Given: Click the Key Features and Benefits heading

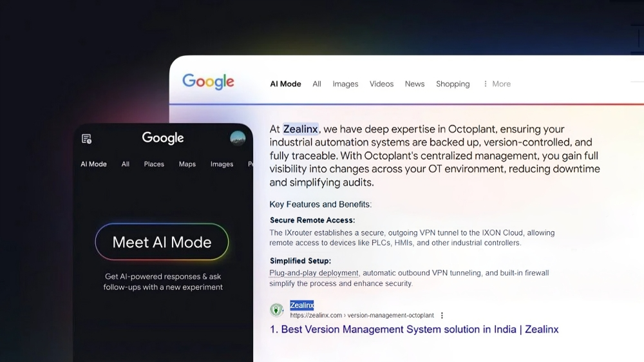Looking at the screenshot, I should click(320, 204).
